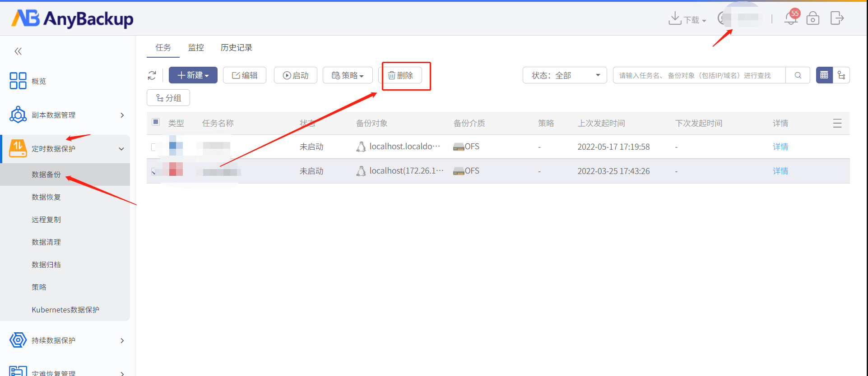Switch to the 监控 tab

point(196,47)
